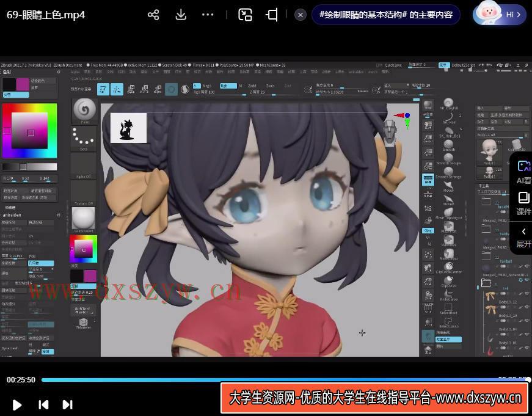Image resolution: width=532 pixels, height=416 pixels.
Task: Share the video with the share icon
Action: coord(153,15)
